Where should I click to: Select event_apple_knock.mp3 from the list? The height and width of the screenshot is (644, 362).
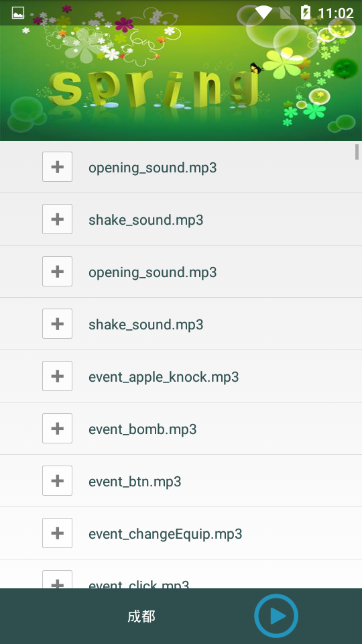[x=164, y=378]
